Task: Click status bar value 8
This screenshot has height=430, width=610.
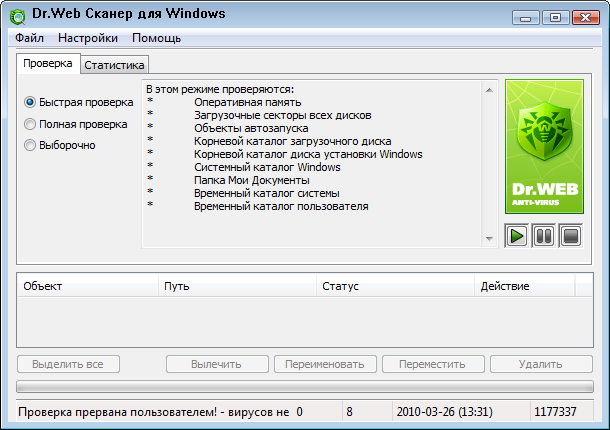Action: [349, 412]
